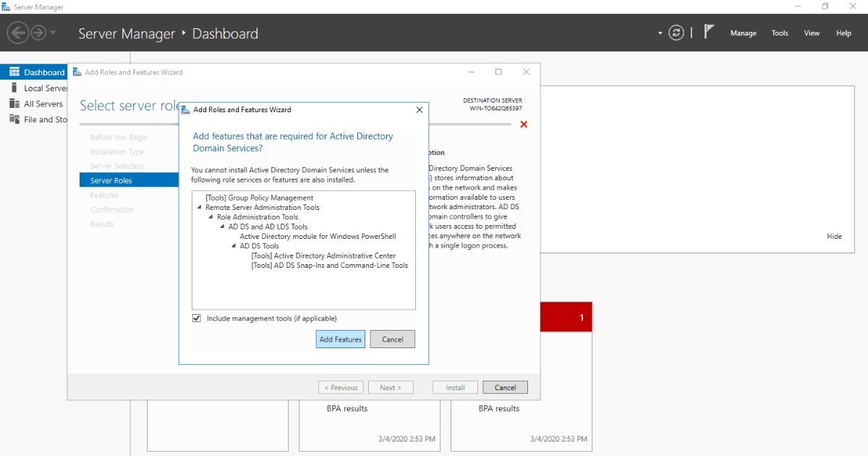Open All Servers from the sidebar icon
Image resolution: width=868 pixels, height=456 pixels.
coord(14,104)
